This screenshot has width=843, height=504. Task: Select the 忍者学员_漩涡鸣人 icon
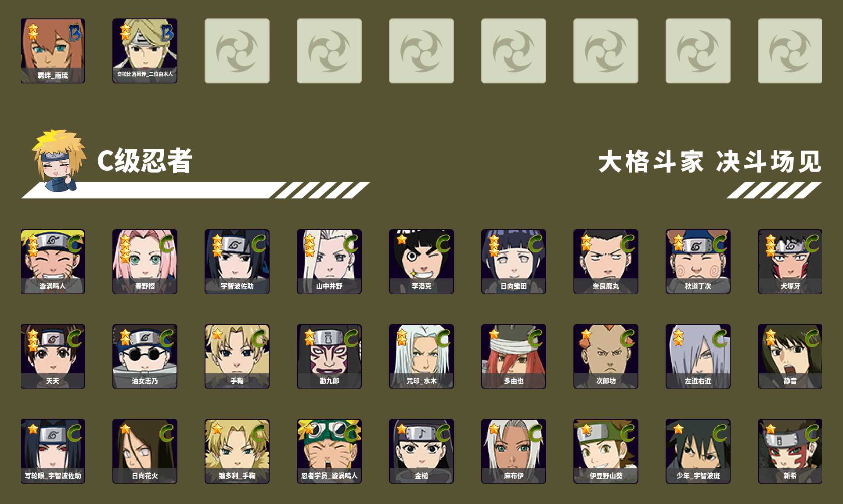329,451
